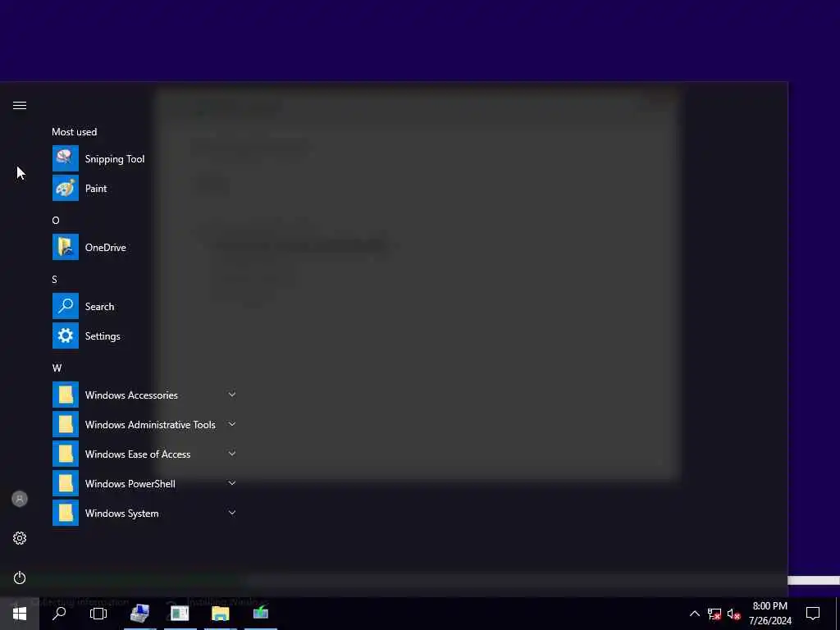Click the letter W section header
The width and height of the screenshot is (840, 630).
[57, 368]
